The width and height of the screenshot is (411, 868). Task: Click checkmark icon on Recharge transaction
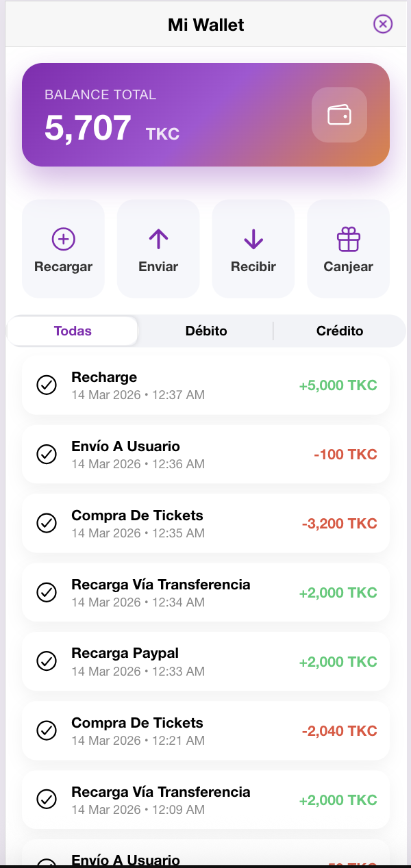(47, 385)
